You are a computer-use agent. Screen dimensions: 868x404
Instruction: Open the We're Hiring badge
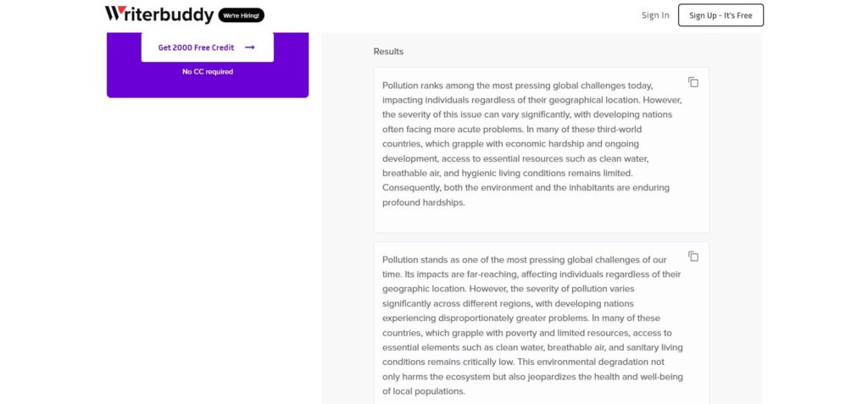(x=242, y=15)
